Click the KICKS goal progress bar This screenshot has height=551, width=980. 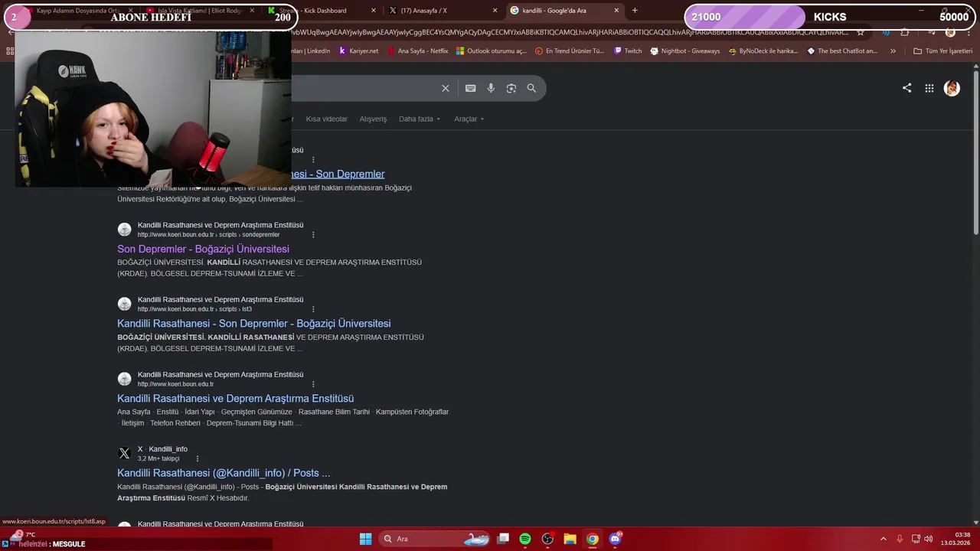click(x=828, y=17)
